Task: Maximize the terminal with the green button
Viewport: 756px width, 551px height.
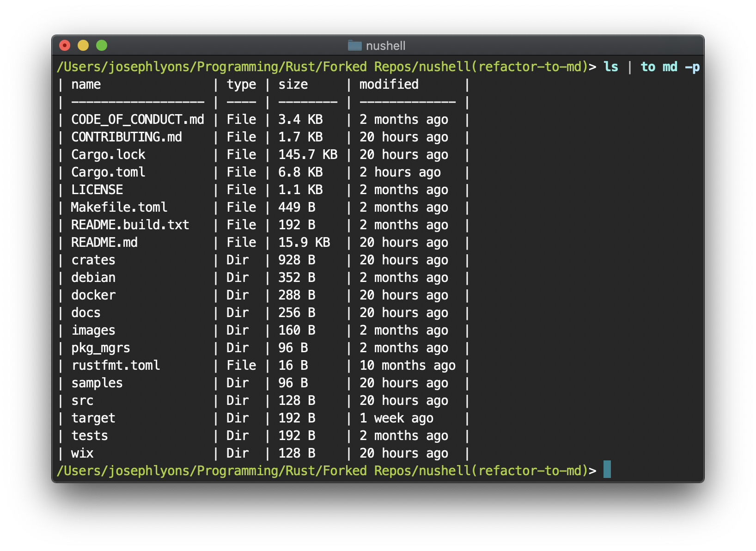Action: coord(102,45)
